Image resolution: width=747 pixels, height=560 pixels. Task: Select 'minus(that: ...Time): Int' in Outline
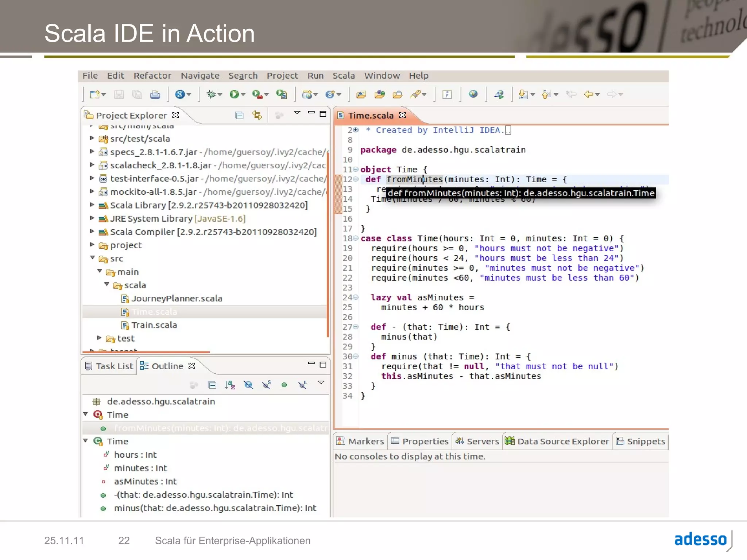(x=215, y=508)
